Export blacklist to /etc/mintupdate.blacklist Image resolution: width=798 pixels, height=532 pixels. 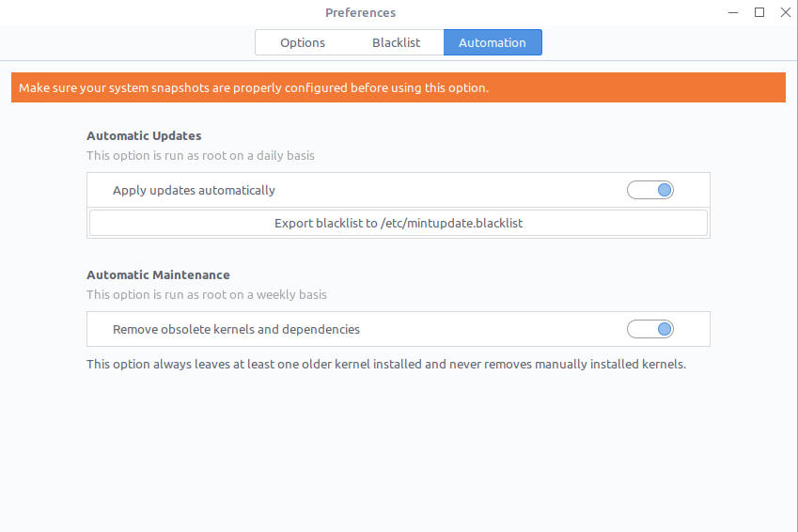tap(398, 223)
